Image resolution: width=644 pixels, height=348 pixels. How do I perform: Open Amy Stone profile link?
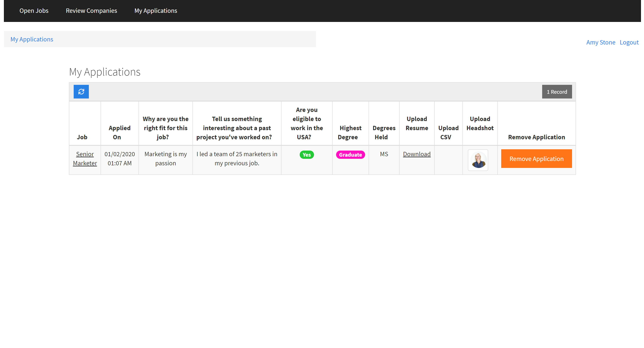pos(601,42)
